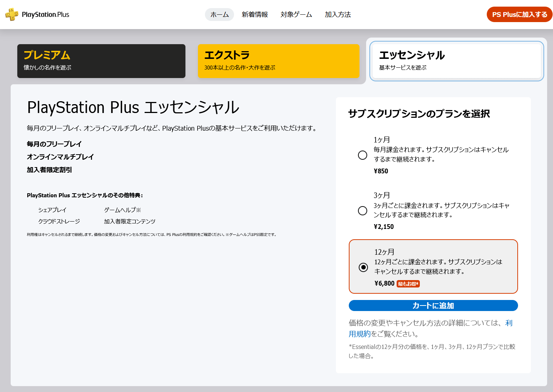Image resolution: width=553 pixels, height=392 pixels.
Task: Click the PlayStation Plus logo icon
Action: [x=12, y=14]
